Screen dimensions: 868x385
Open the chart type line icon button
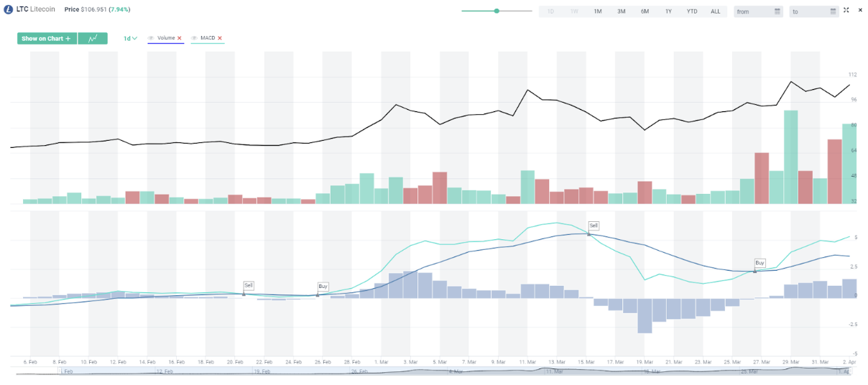[93, 39]
